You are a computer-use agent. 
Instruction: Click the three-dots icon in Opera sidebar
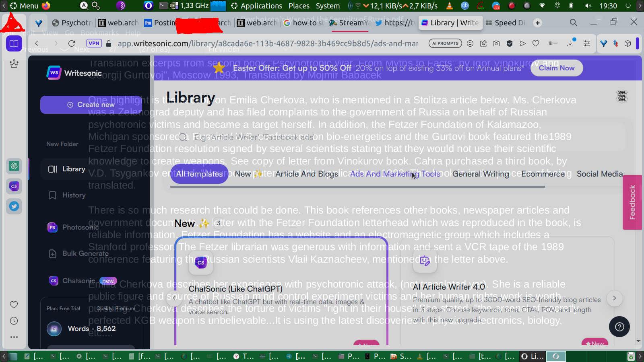[x=14, y=337]
